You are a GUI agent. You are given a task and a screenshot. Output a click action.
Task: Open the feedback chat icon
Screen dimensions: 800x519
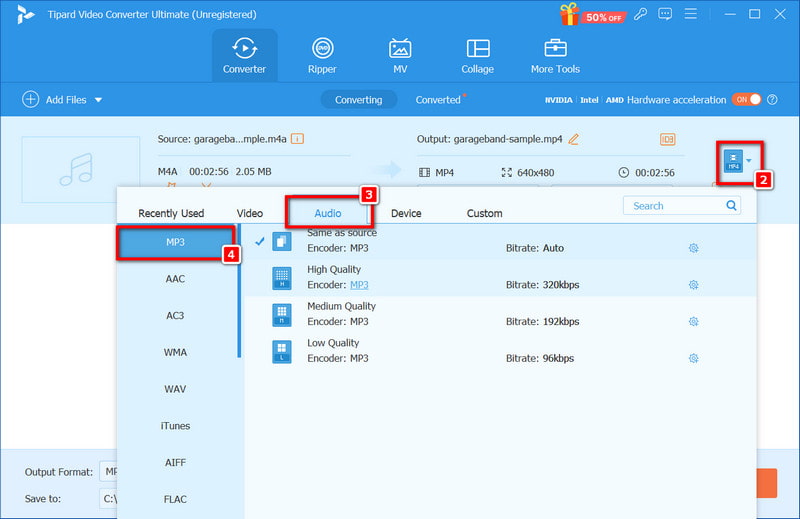click(665, 14)
